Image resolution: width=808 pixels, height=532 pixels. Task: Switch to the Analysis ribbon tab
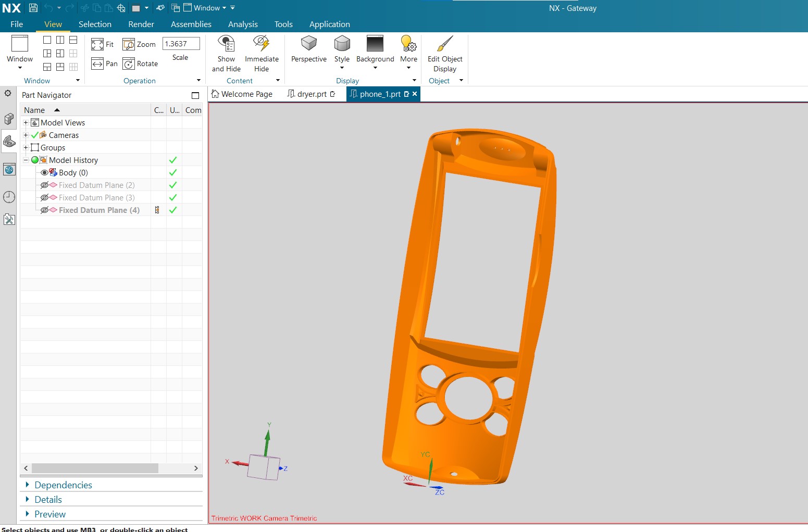click(243, 24)
